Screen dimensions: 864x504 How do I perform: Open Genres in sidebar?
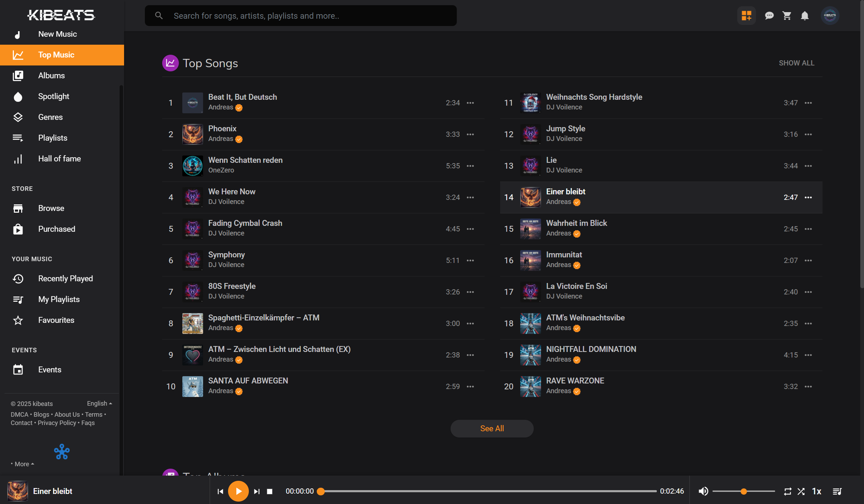(50, 117)
